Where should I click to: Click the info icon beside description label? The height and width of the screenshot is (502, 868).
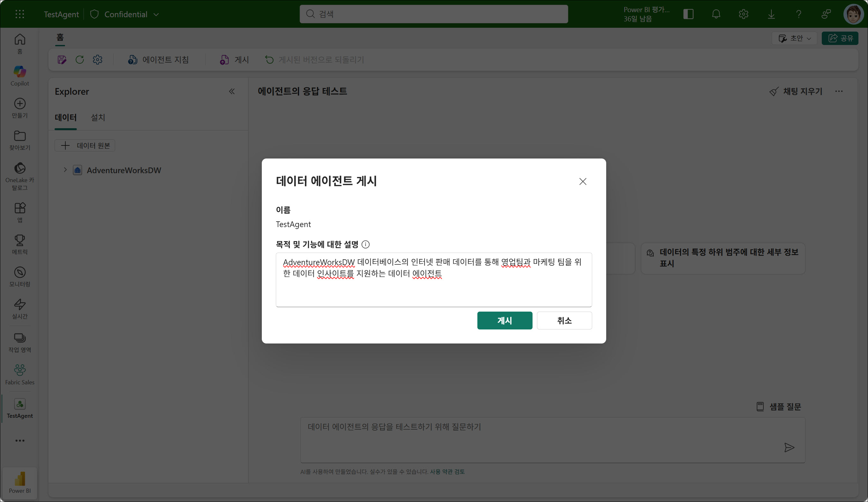365,244
